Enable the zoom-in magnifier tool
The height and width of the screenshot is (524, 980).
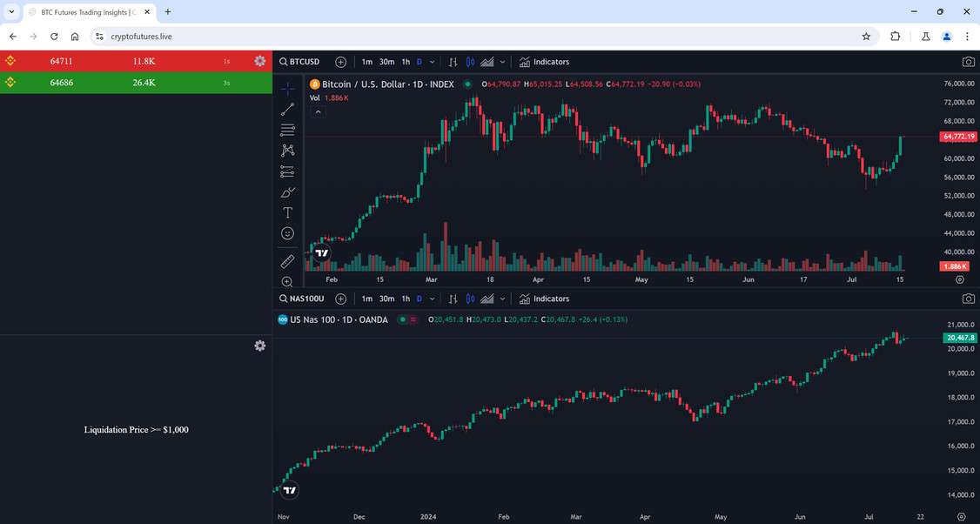click(x=287, y=281)
